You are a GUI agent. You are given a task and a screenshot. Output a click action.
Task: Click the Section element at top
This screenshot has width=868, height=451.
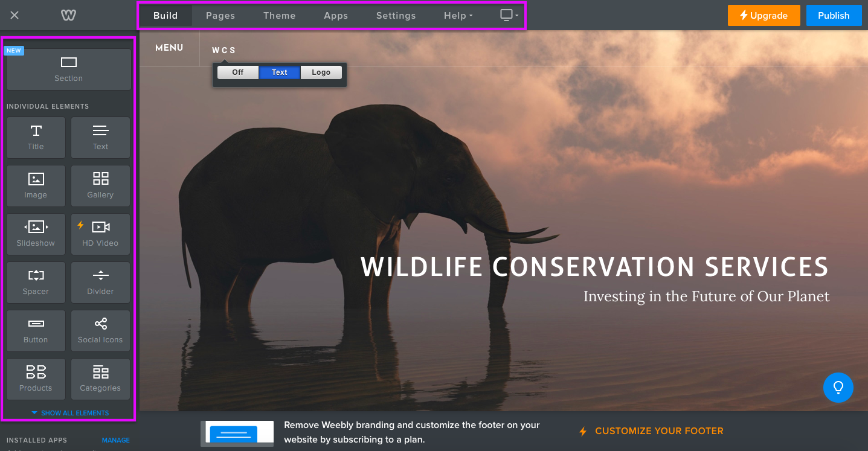coord(69,69)
